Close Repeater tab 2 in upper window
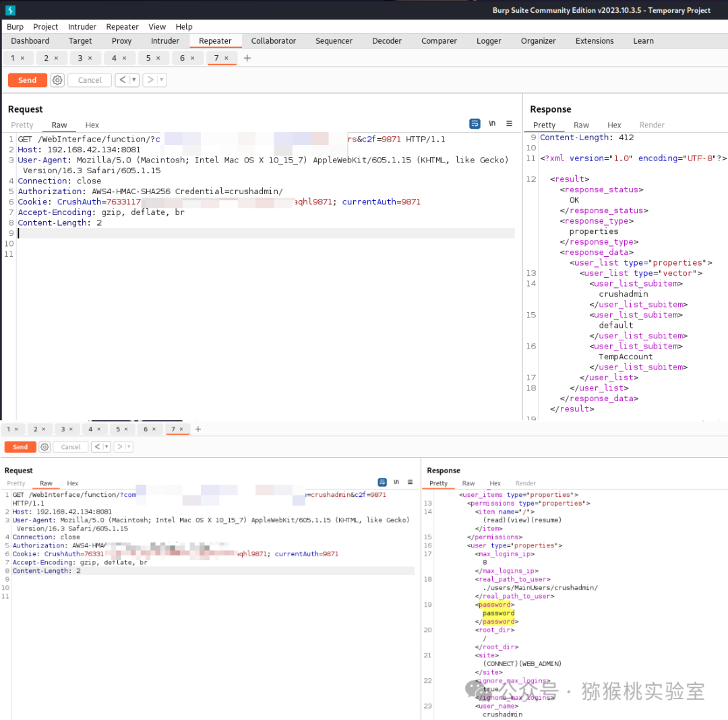 56,58
